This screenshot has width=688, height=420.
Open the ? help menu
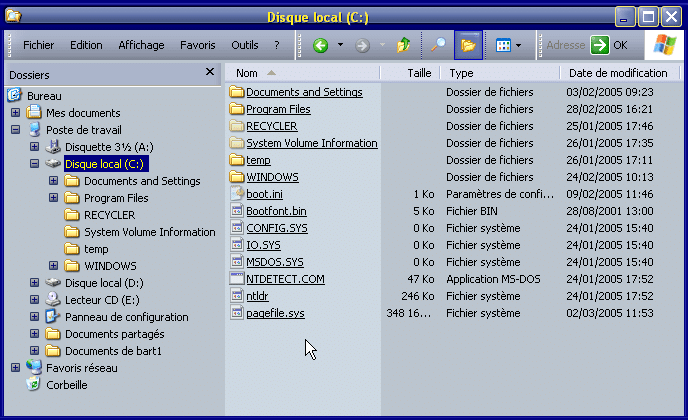[x=276, y=45]
